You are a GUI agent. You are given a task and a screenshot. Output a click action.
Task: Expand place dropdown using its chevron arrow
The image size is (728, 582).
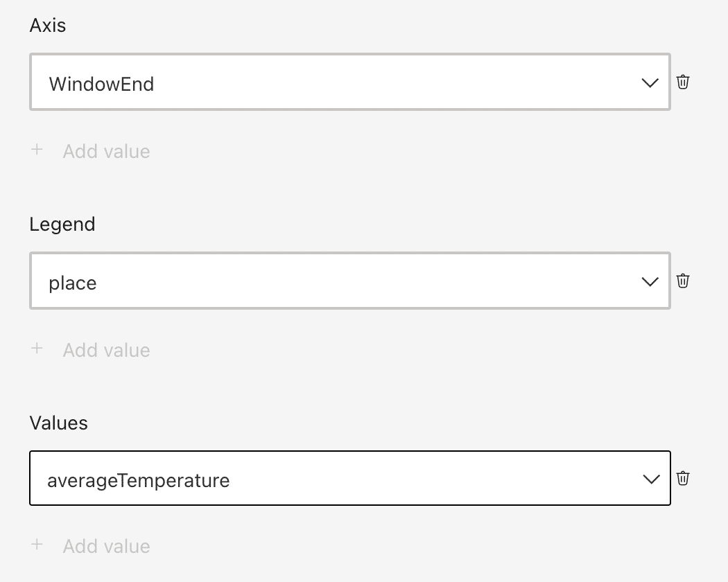pyautogui.click(x=650, y=282)
